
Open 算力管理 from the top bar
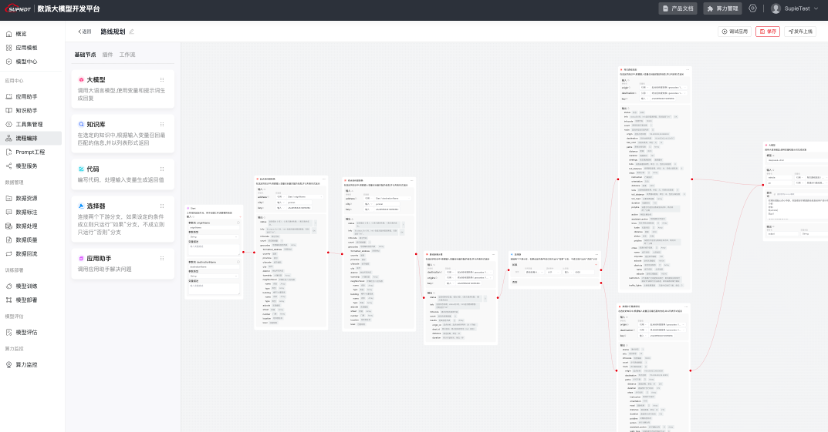723,8
